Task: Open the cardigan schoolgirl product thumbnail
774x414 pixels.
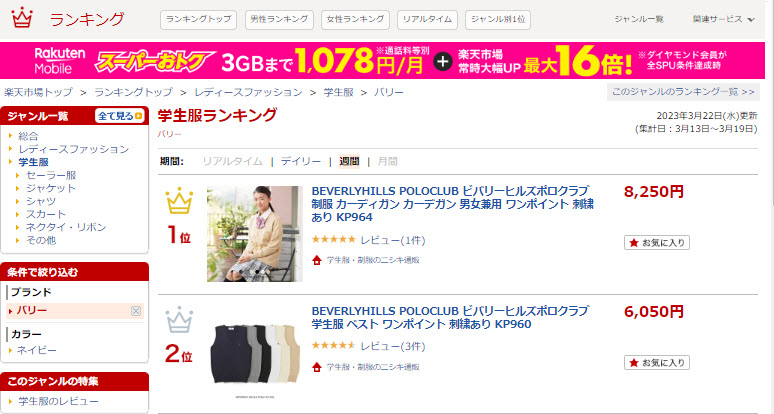Action: coord(255,234)
